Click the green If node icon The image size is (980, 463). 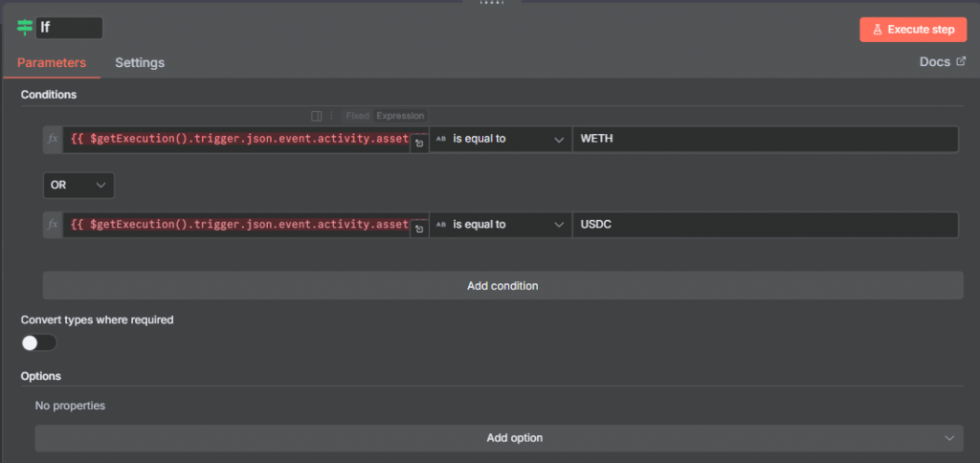point(25,28)
